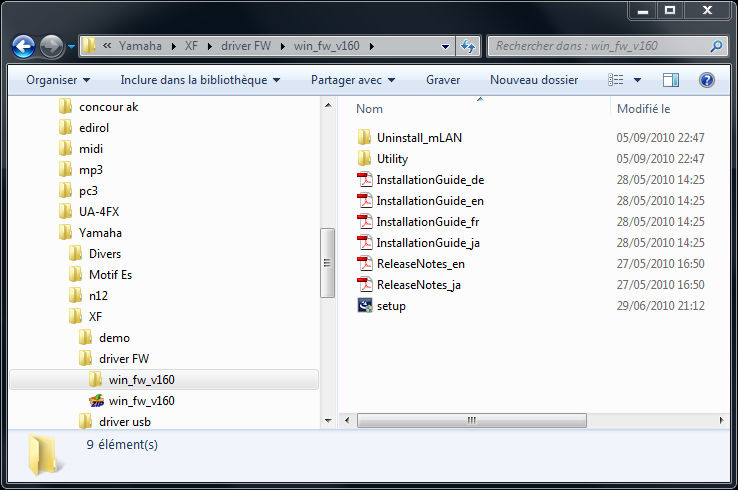Open the Organiser menu
The image size is (738, 490).
(58, 80)
